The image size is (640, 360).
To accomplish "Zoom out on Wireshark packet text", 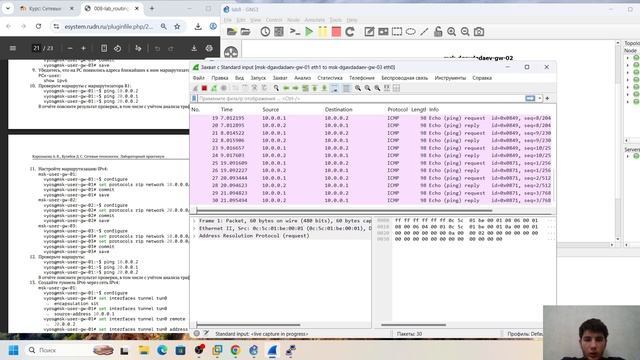I will [x=367, y=88].
